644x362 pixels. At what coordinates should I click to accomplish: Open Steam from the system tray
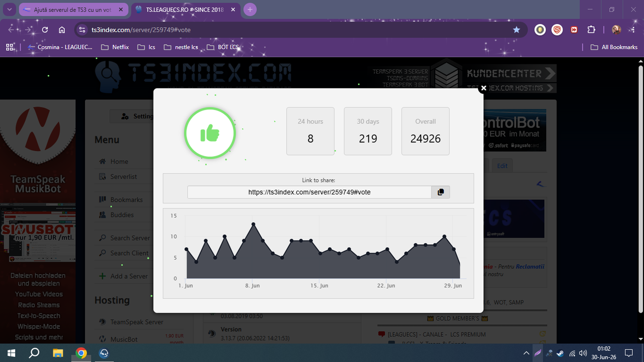point(560,353)
